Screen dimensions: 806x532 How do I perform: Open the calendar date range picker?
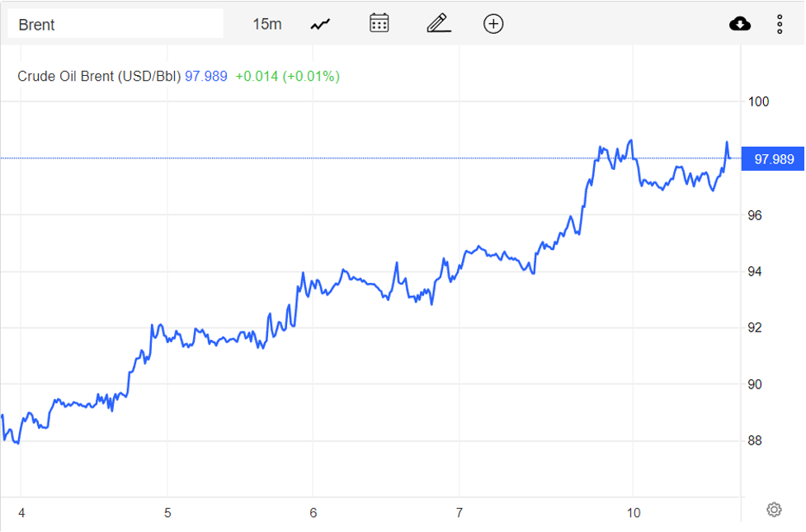[x=379, y=23]
